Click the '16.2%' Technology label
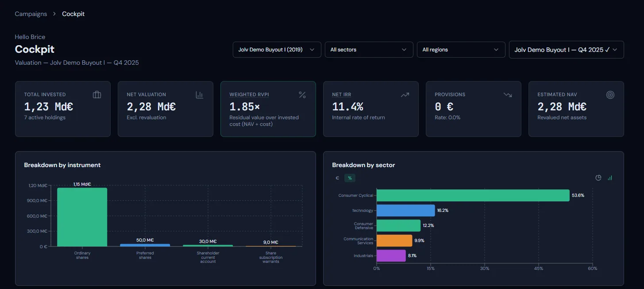This screenshot has width=644, height=289. 443,211
